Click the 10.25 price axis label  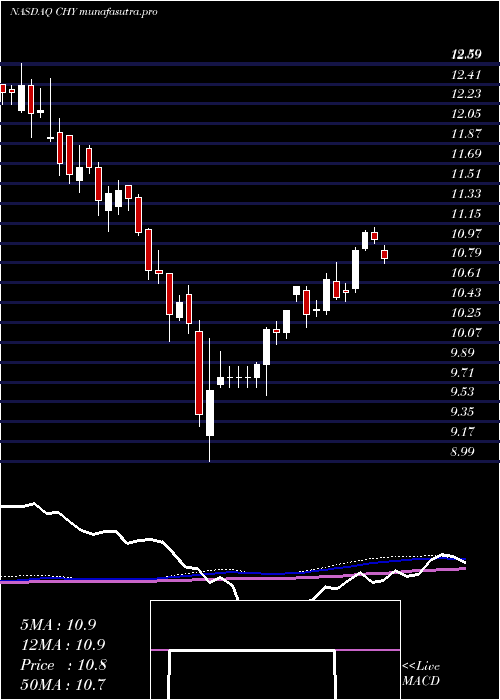pyautogui.click(x=466, y=312)
